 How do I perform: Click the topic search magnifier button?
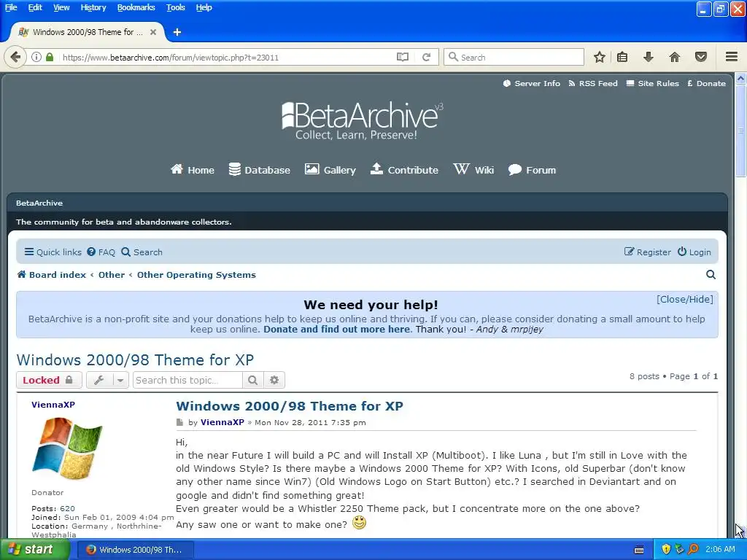pos(253,380)
